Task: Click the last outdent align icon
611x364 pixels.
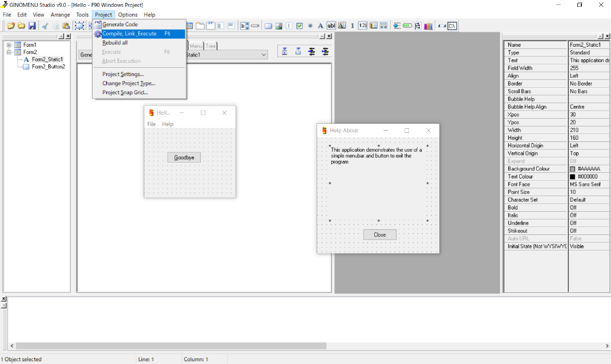Action: click(x=325, y=51)
